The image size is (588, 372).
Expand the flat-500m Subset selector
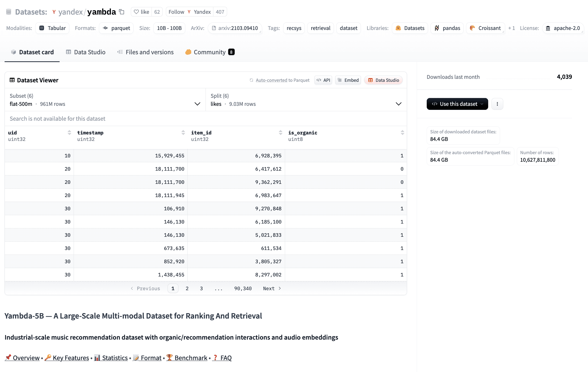(197, 104)
